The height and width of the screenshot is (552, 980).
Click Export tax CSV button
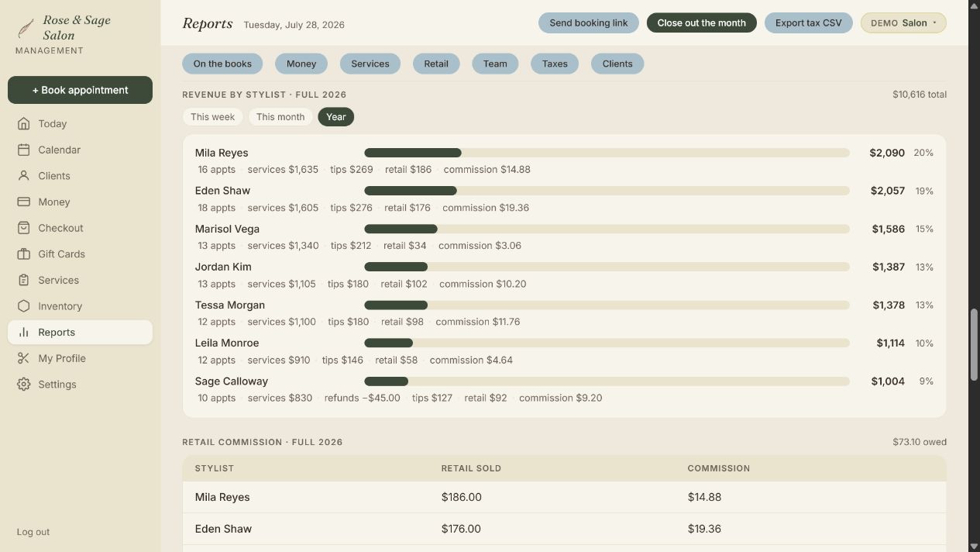(x=808, y=22)
